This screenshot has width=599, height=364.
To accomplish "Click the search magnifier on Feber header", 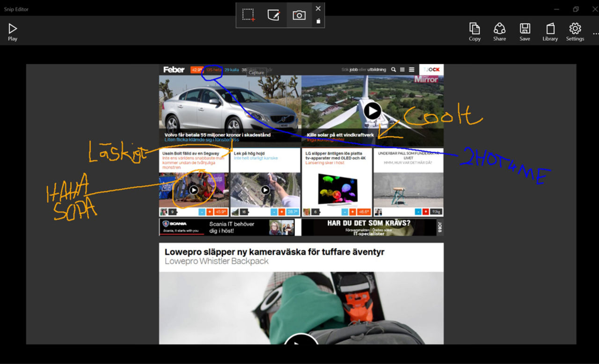I will [x=394, y=70].
